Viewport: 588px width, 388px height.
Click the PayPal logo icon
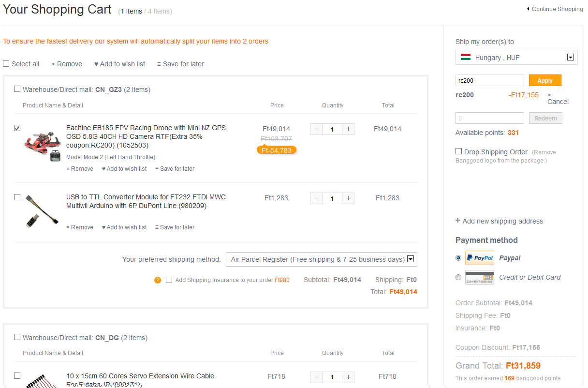click(479, 258)
